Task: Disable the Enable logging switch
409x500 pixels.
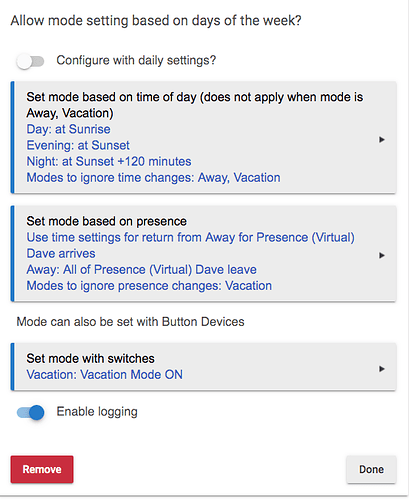Action: point(30,413)
